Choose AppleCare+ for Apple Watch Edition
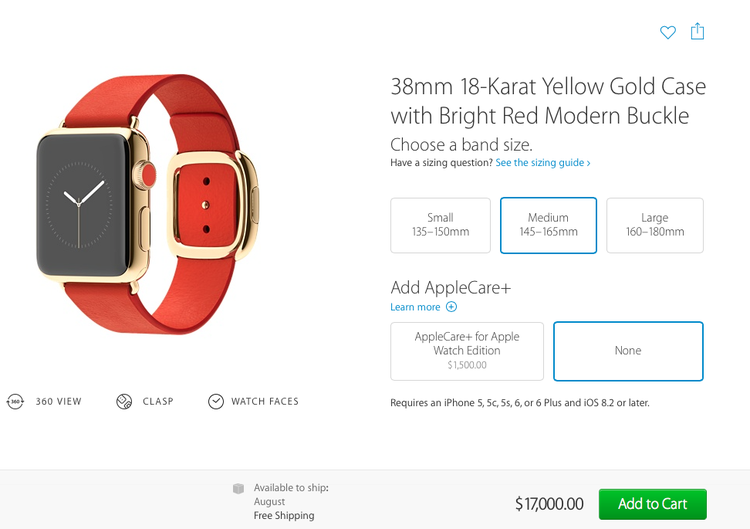Screen dimensions: 750x529 click(x=467, y=351)
